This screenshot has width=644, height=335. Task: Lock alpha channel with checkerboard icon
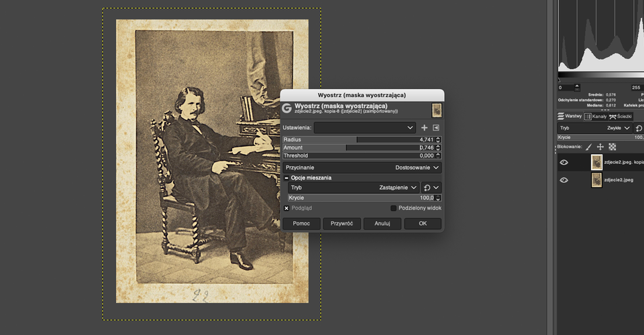pos(612,147)
